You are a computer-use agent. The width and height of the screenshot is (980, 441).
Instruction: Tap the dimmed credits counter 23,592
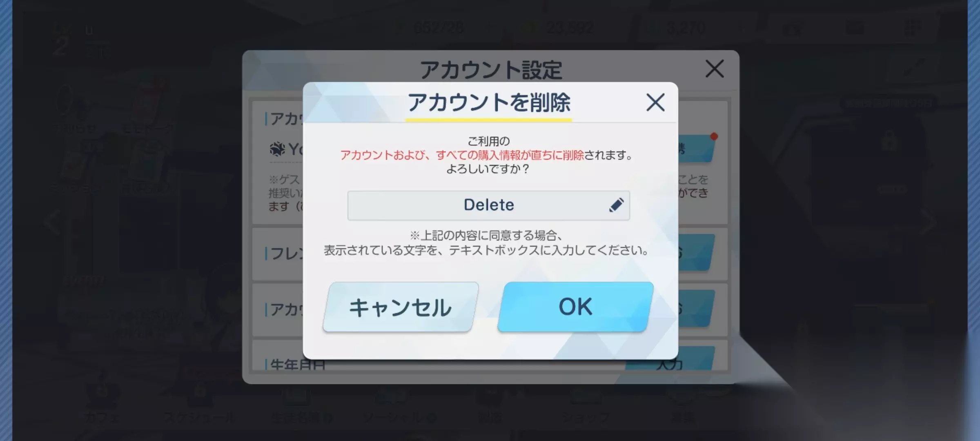tap(559, 28)
